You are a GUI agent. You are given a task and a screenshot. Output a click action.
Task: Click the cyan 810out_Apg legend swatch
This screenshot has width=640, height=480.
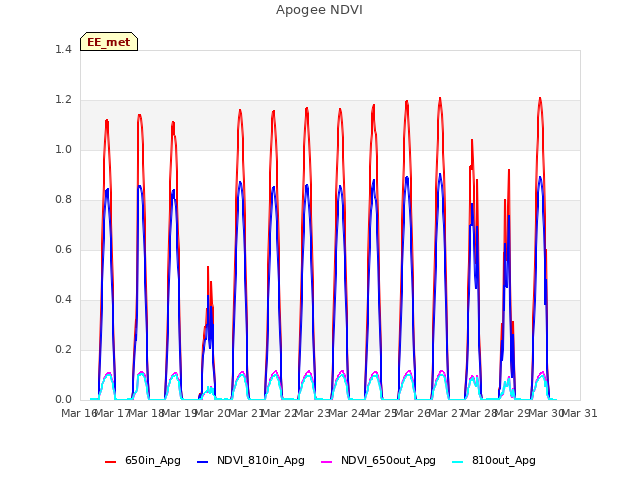coord(458,461)
